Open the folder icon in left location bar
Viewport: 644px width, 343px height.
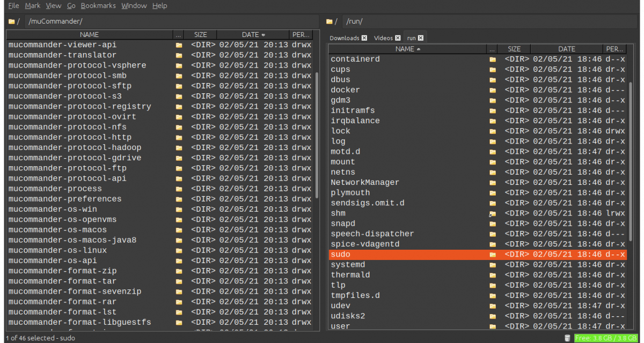tap(12, 21)
